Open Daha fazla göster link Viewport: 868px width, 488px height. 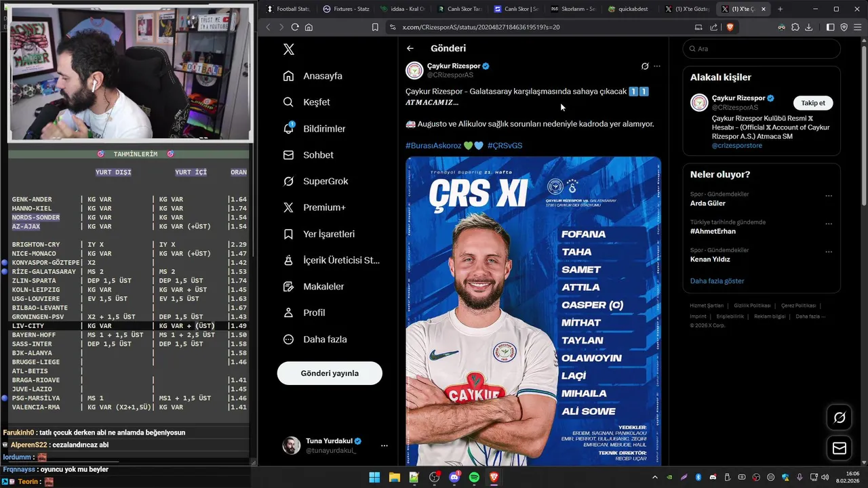[717, 281]
